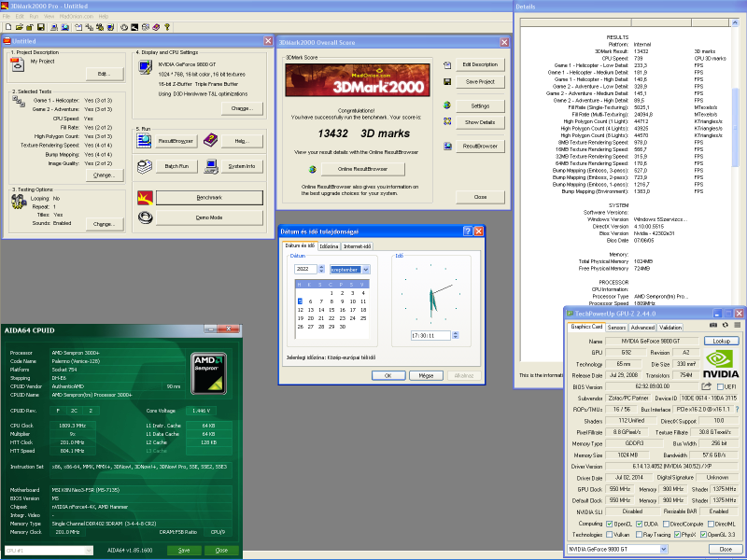Click the Show Details button
This screenshot has height=560, width=747.
480,122
